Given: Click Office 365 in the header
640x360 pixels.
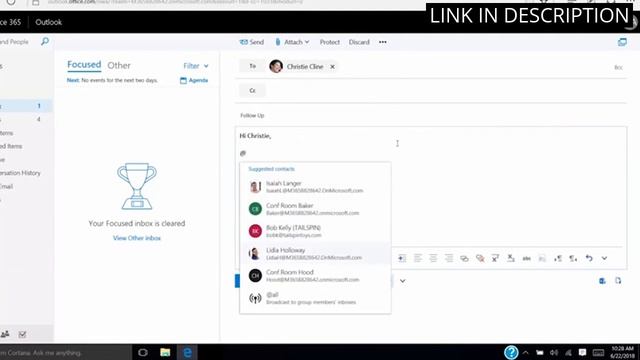Looking at the screenshot, I should coord(10,22).
